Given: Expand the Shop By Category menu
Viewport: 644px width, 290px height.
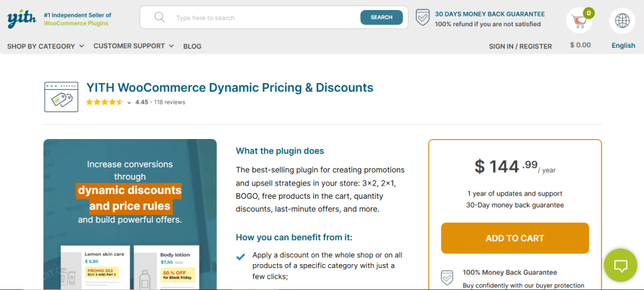Looking at the screenshot, I should tap(45, 47).
